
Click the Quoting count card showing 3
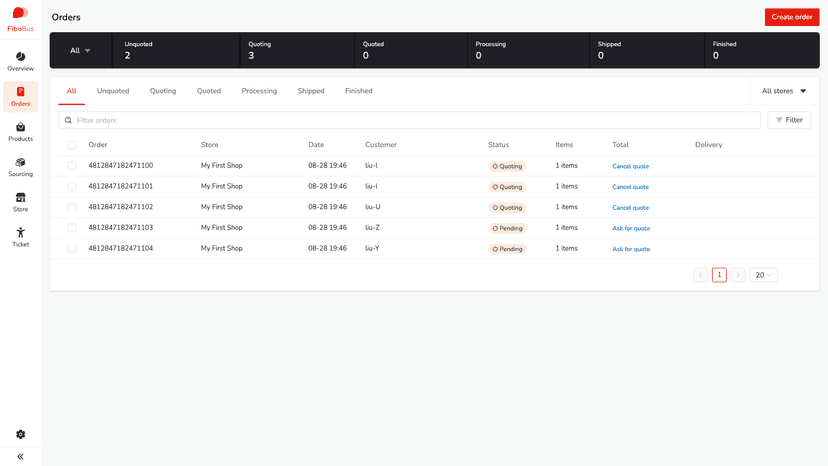click(x=297, y=51)
